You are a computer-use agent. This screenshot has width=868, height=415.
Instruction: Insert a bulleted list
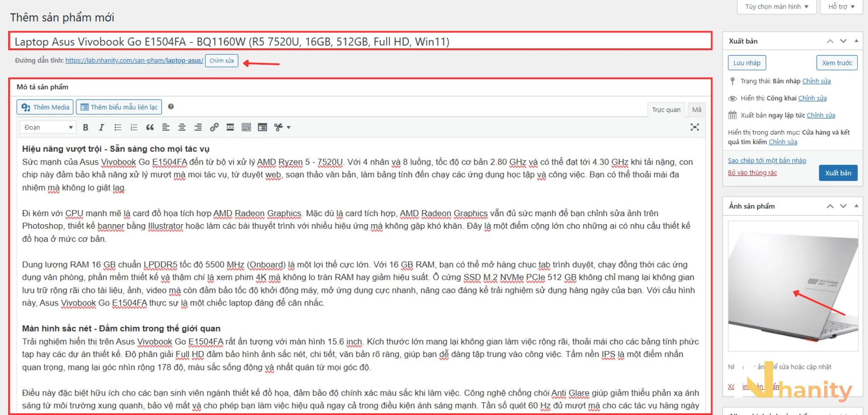pos(118,127)
